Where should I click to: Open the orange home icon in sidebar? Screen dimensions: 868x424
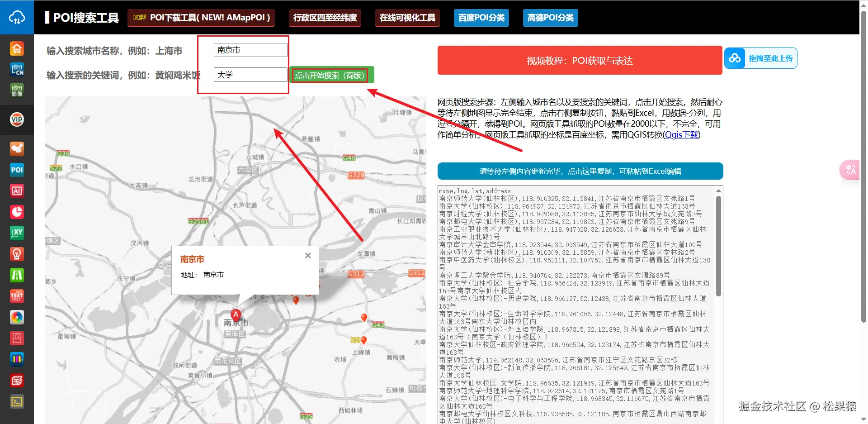point(17,48)
